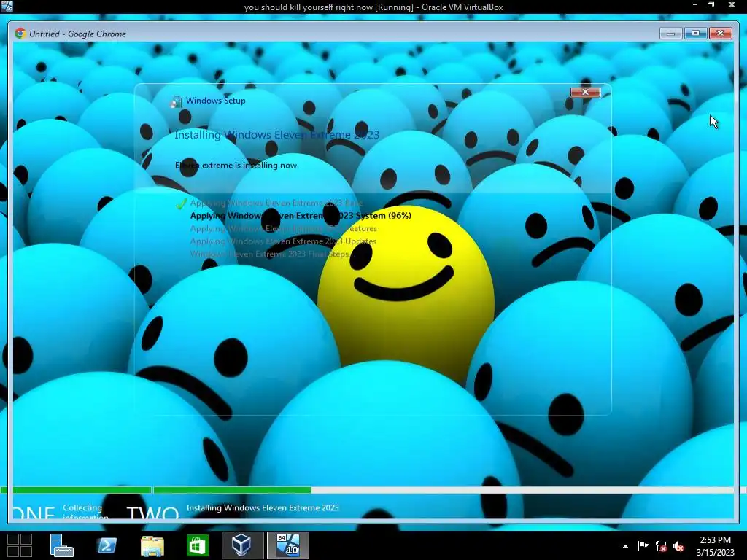Open Action Center flag icon in tray
Viewport: 747px width, 560px height.
tap(643, 546)
